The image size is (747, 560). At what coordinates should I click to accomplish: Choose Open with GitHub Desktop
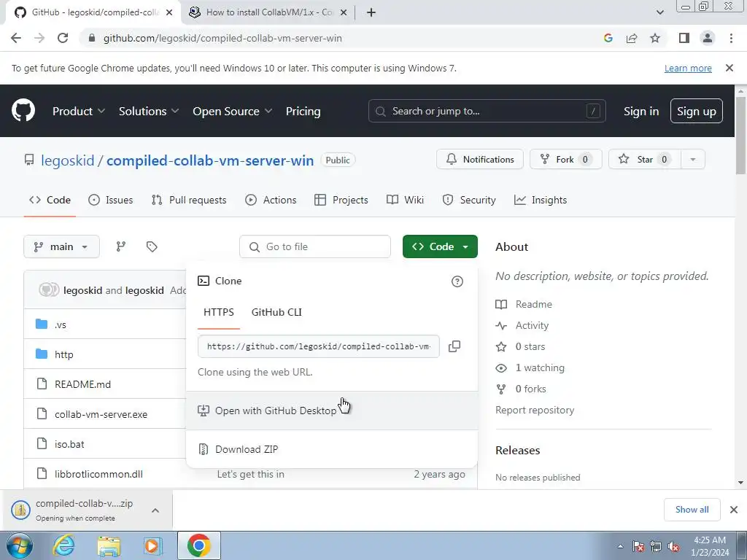click(332, 411)
